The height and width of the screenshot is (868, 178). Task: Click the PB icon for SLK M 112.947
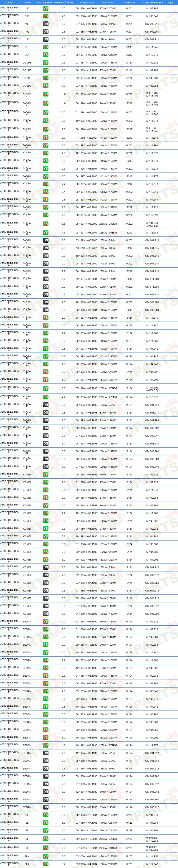pos(46,864)
